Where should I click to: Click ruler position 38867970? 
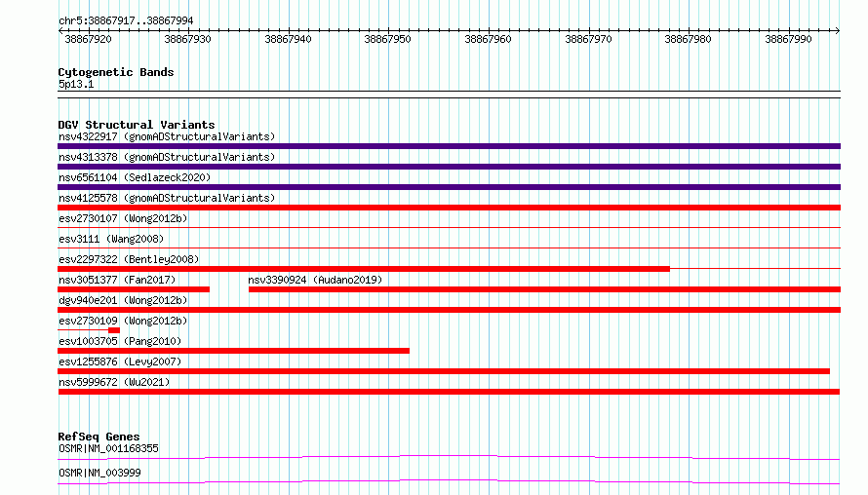click(588, 39)
